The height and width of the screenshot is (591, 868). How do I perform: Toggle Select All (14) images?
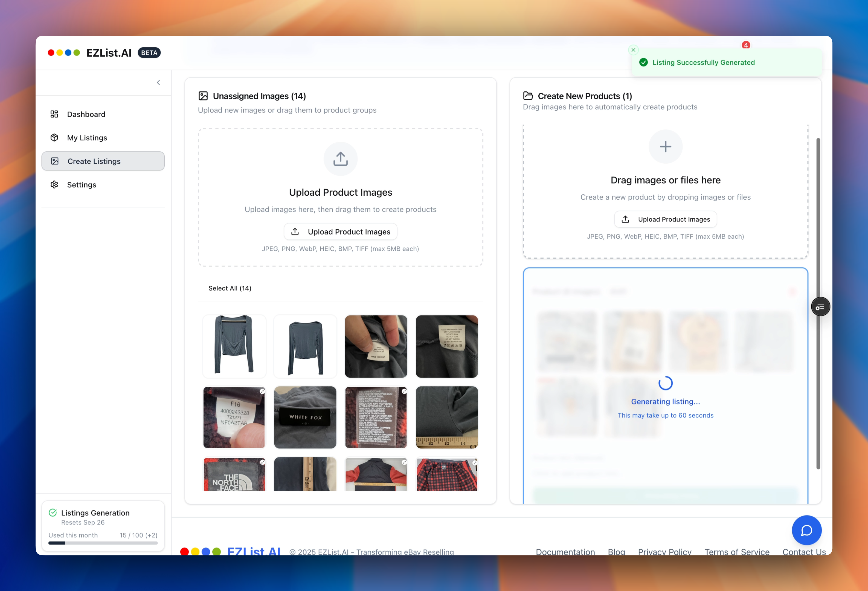click(229, 288)
